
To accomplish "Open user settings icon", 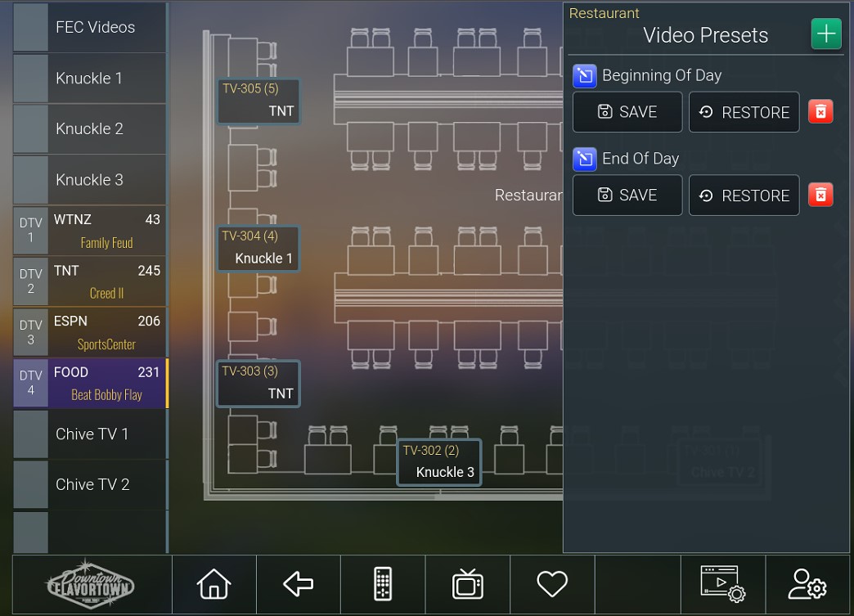I will (x=807, y=584).
